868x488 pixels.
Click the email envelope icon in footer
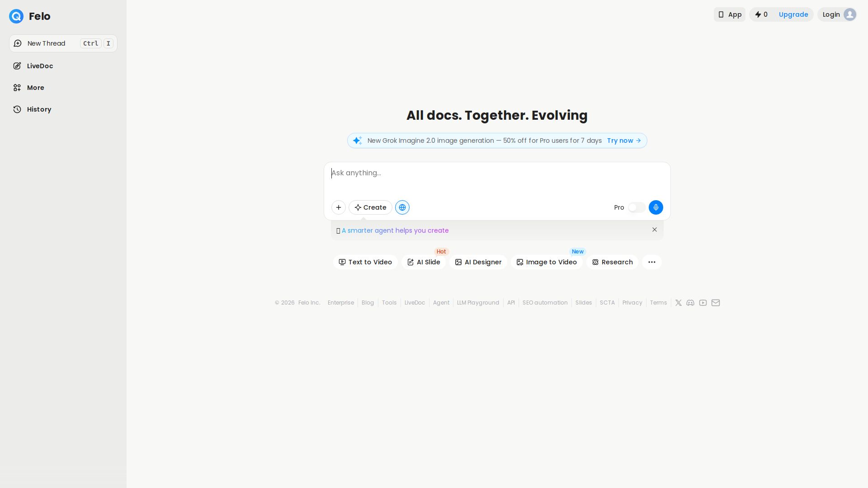pyautogui.click(x=716, y=303)
